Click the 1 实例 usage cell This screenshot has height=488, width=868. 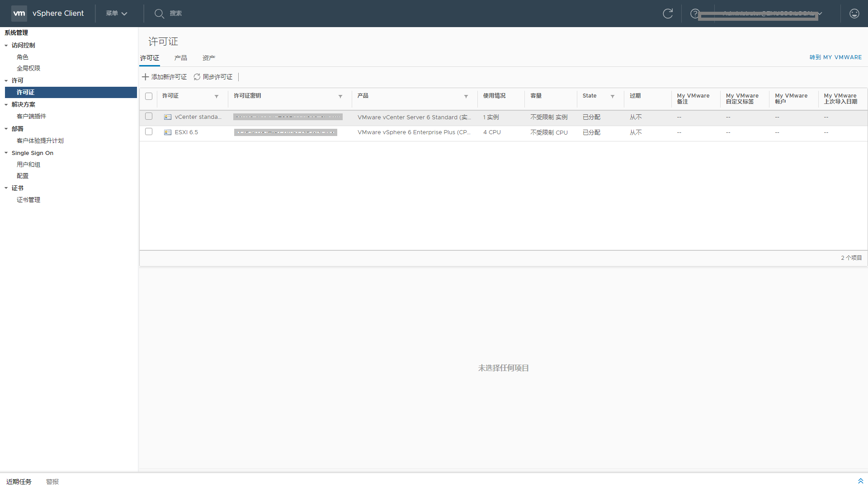tap(491, 117)
